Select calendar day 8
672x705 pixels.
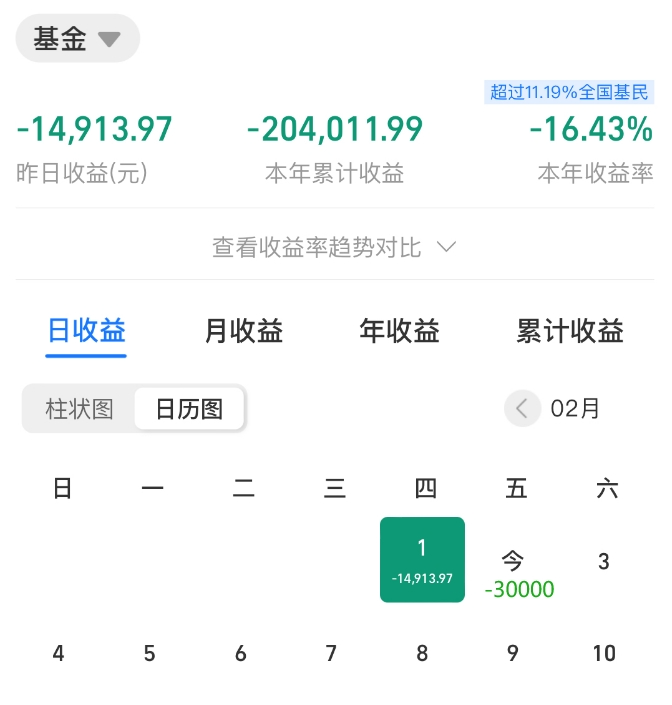422,653
